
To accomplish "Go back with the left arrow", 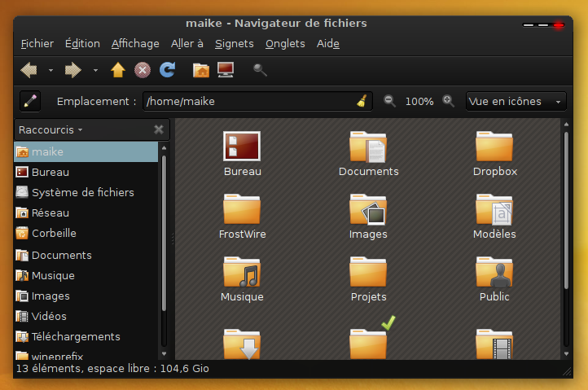I will 29,70.
